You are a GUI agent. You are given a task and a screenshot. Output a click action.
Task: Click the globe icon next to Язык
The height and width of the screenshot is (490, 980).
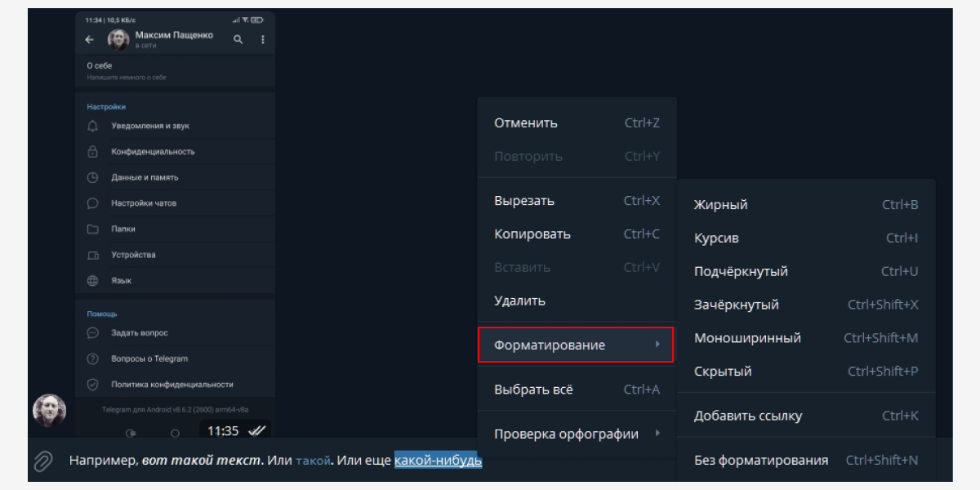point(93,281)
